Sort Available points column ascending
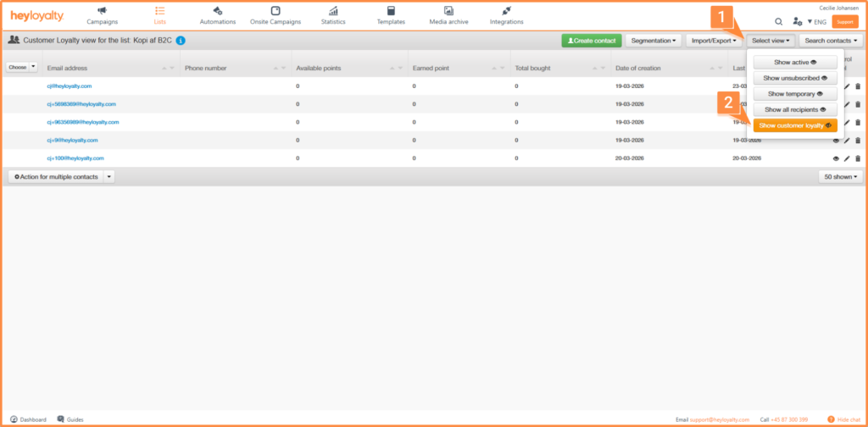 coord(392,68)
